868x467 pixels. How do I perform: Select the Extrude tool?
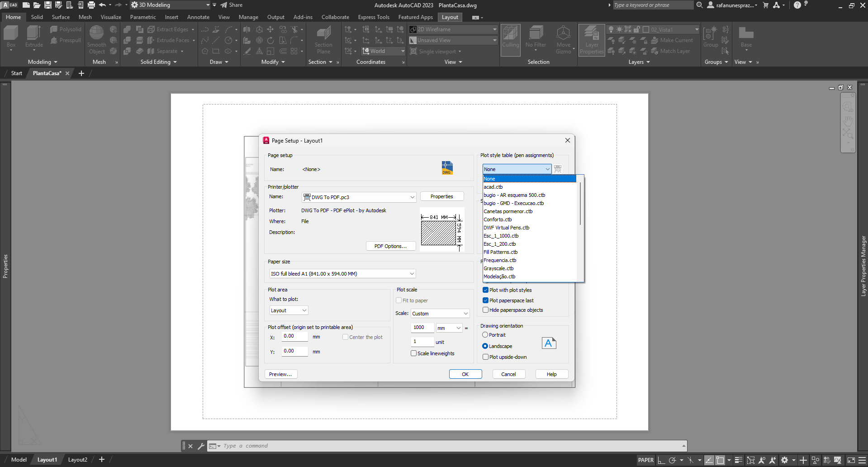tap(34, 34)
